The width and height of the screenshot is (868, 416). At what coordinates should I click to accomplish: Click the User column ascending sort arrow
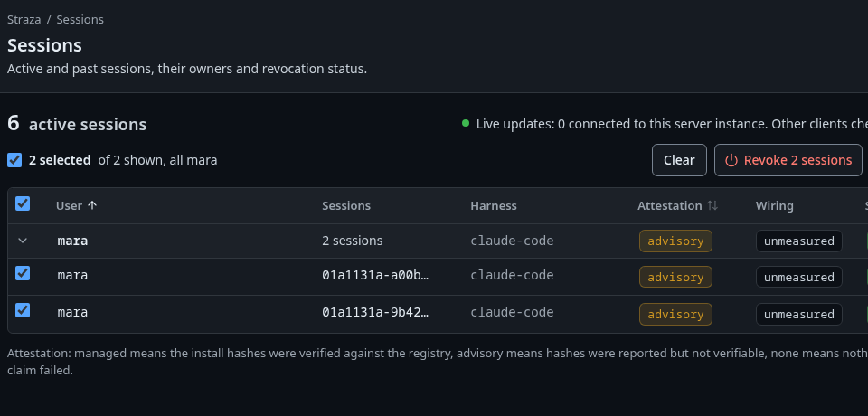92,205
